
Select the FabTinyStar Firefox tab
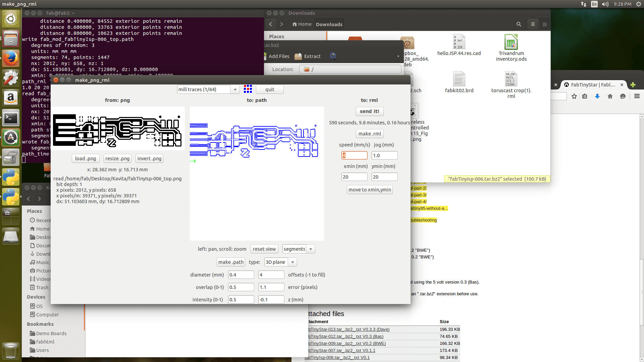[593, 85]
